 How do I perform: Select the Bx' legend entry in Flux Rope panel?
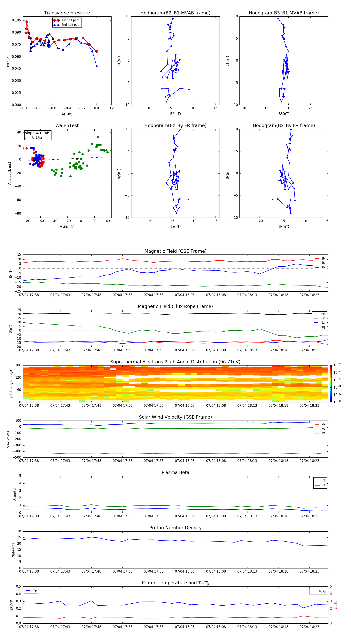click(x=320, y=314)
